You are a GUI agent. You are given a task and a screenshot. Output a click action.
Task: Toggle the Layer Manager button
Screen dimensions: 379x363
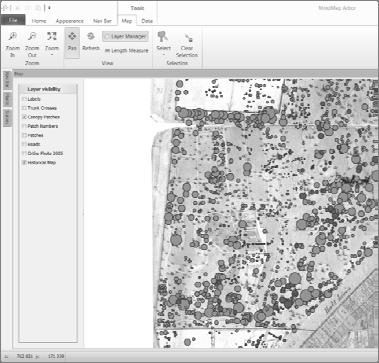click(x=125, y=36)
